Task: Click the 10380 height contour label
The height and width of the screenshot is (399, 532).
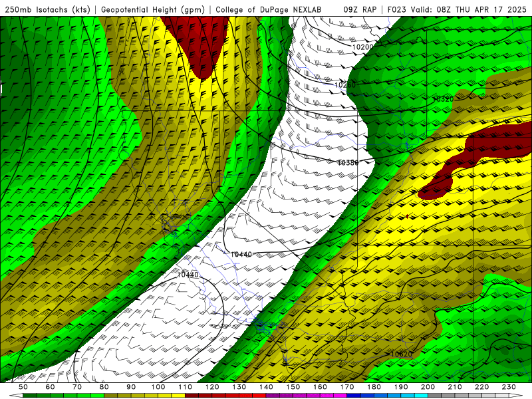Action: pyautogui.click(x=348, y=163)
